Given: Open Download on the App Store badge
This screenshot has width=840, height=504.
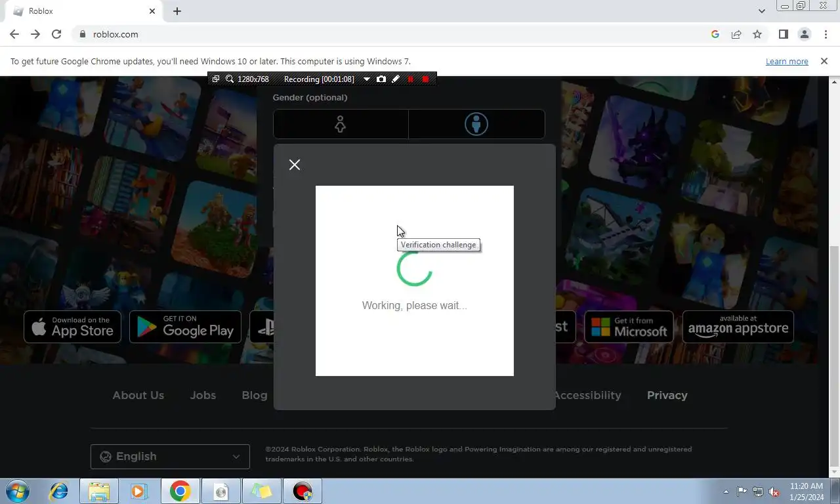Looking at the screenshot, I should (73, 327).
